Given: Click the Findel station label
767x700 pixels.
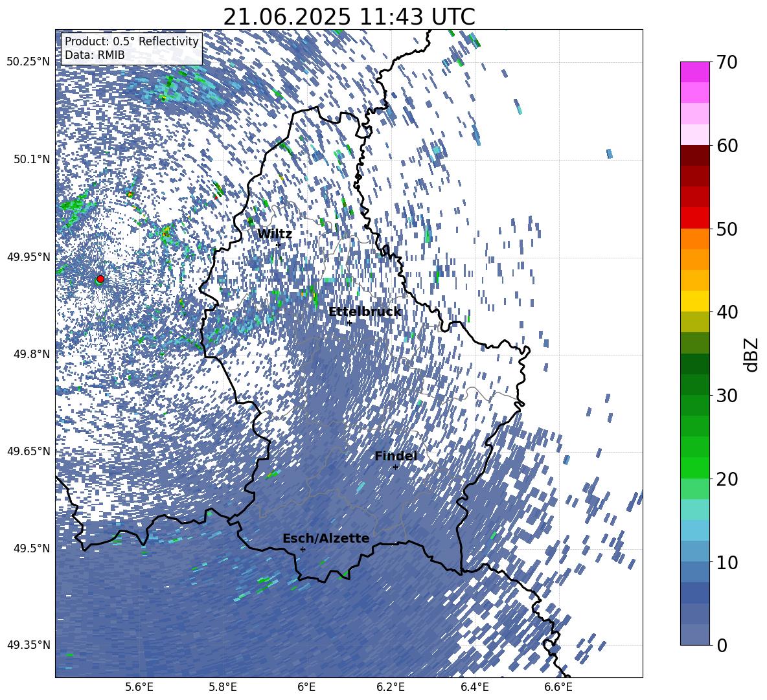Looking at the screenshot, I should point(396,456).
